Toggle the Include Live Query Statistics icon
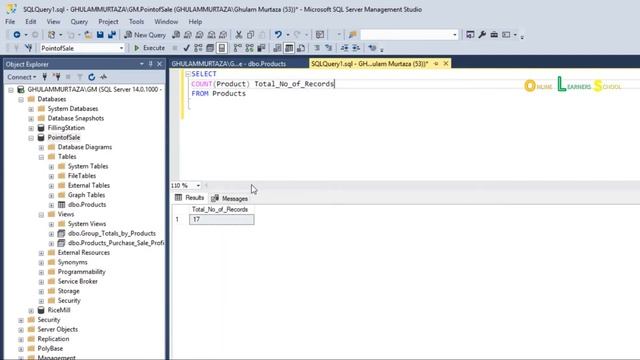 click(x=249, y=48)
